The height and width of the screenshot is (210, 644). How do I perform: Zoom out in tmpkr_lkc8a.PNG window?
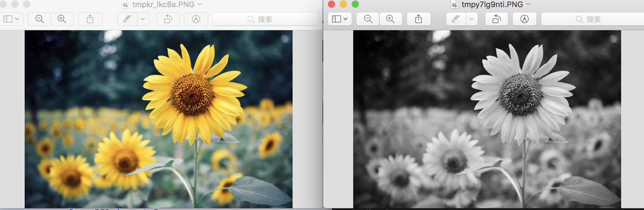40,19
